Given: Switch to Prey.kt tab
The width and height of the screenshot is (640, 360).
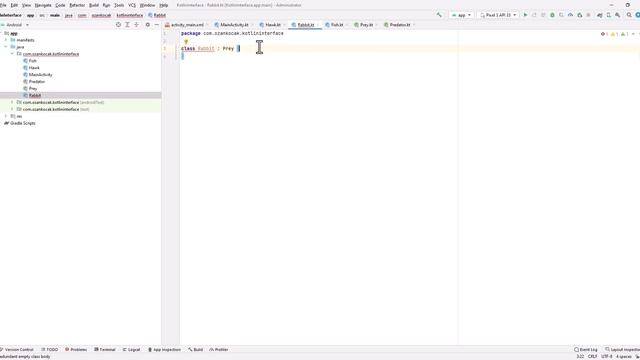Looking at the screenshot, I should (366, 25).
